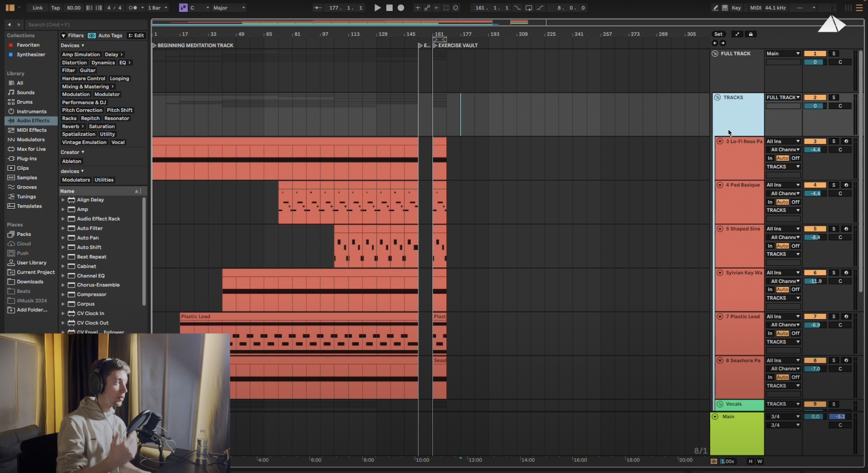Screen dimensions: 868x473
Task: Open the Major scale dropdown
Action: pos(229,8)
